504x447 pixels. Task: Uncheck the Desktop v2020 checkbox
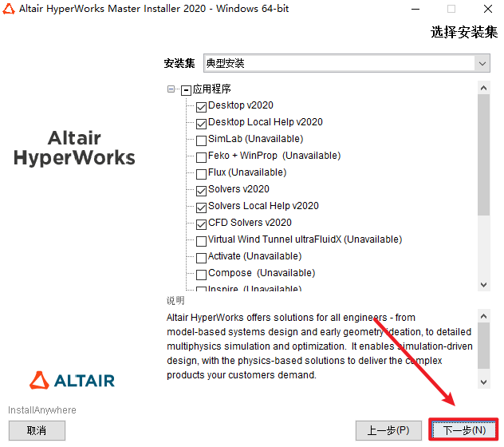click(x=201, y=107)
